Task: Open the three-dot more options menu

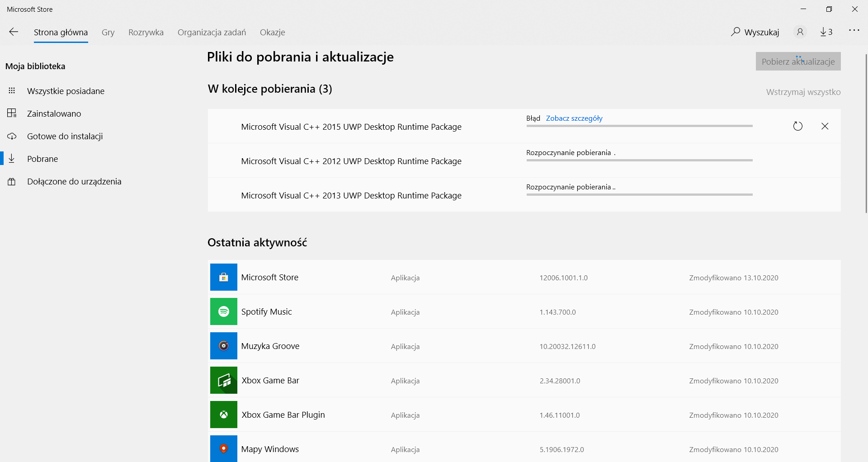Action: pos(854,30)
